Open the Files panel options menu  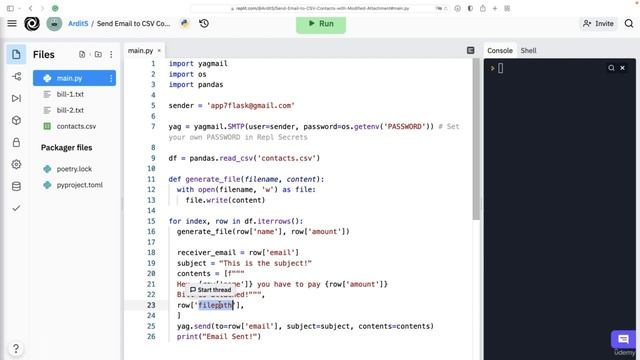click(x=111, y=54)
